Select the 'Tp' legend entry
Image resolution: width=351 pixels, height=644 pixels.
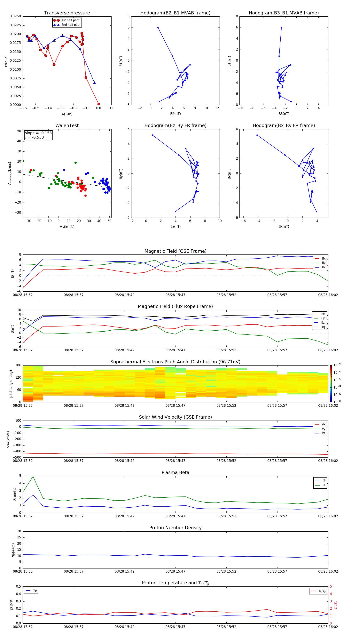pos(31,591)
